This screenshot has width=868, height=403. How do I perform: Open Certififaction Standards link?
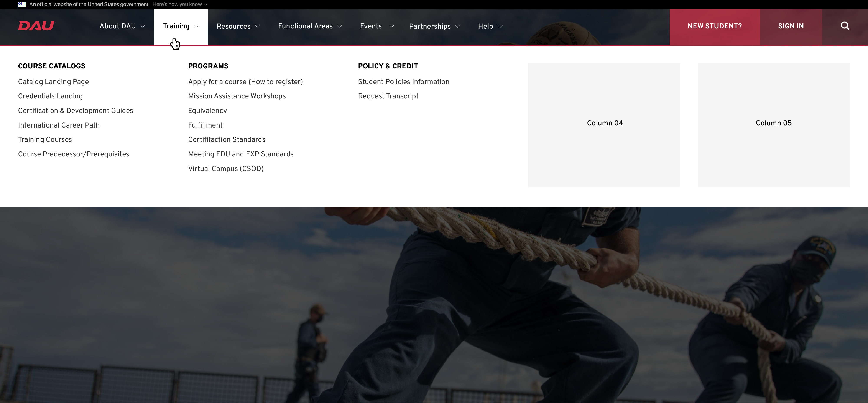(227, 140)
